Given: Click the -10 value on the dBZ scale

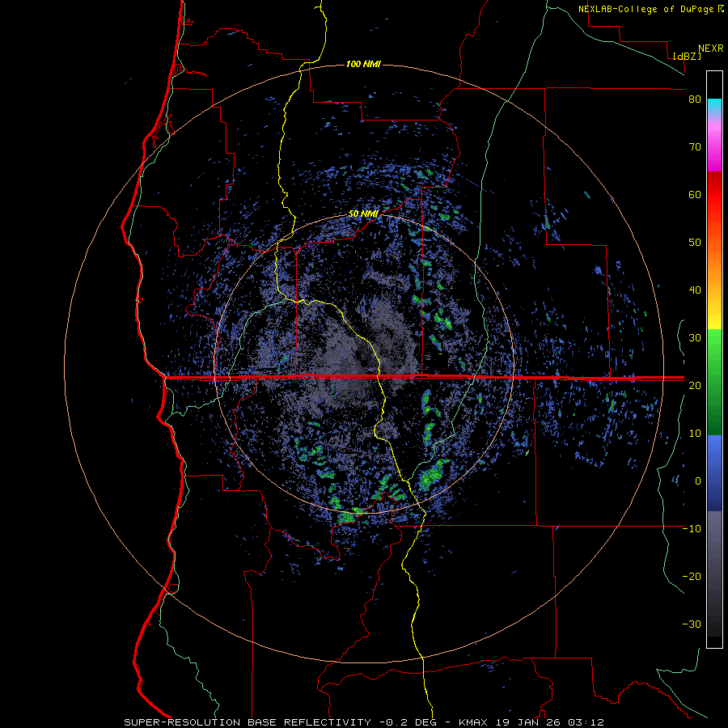Looking at the screenshot, I should [x=692, y=529].
